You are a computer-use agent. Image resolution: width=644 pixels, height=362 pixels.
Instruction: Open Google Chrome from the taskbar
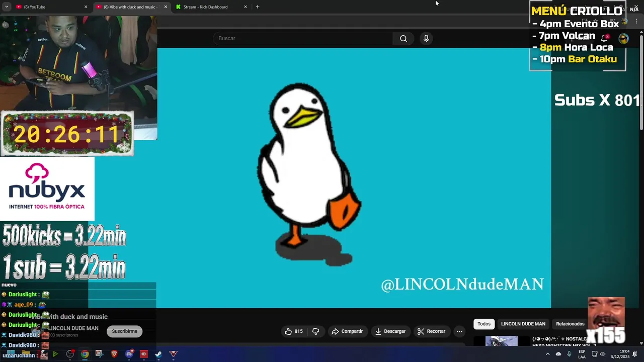pos(85,354)
